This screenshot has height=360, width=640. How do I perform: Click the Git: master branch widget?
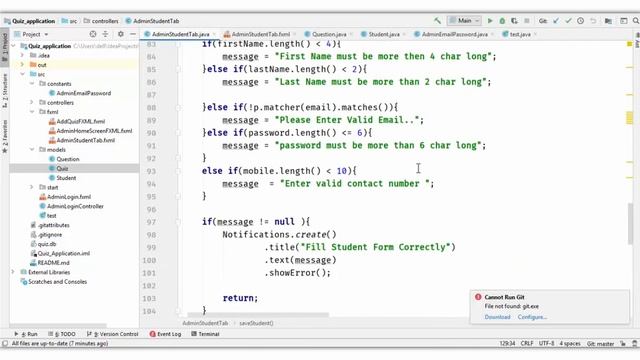click(x=600, y=344)
